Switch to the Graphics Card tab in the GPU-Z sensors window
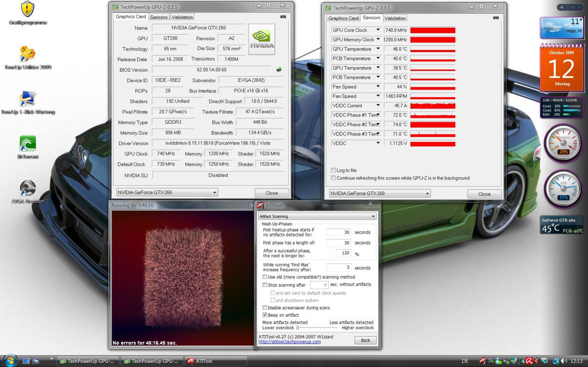 344,18
